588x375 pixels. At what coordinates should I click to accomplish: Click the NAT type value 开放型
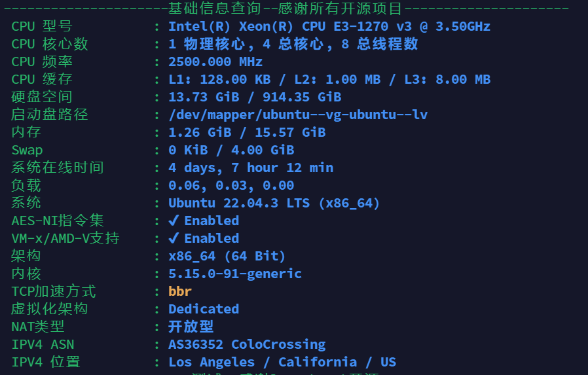point(191,327)
